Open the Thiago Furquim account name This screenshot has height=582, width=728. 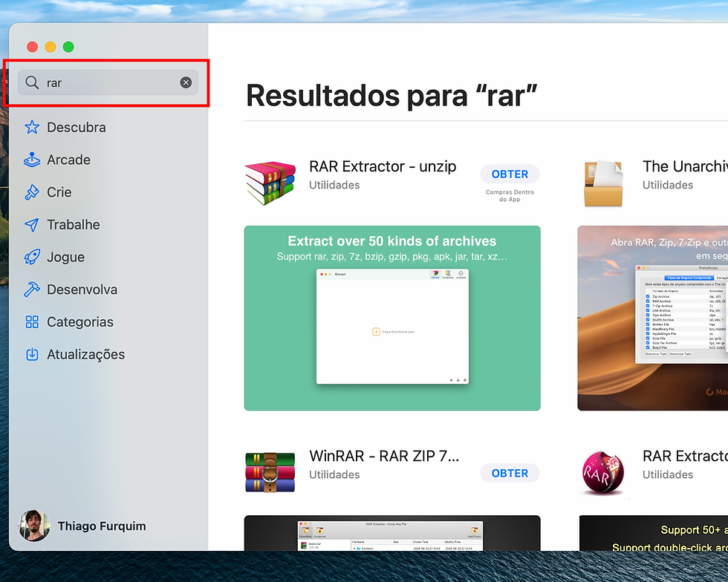102,526
